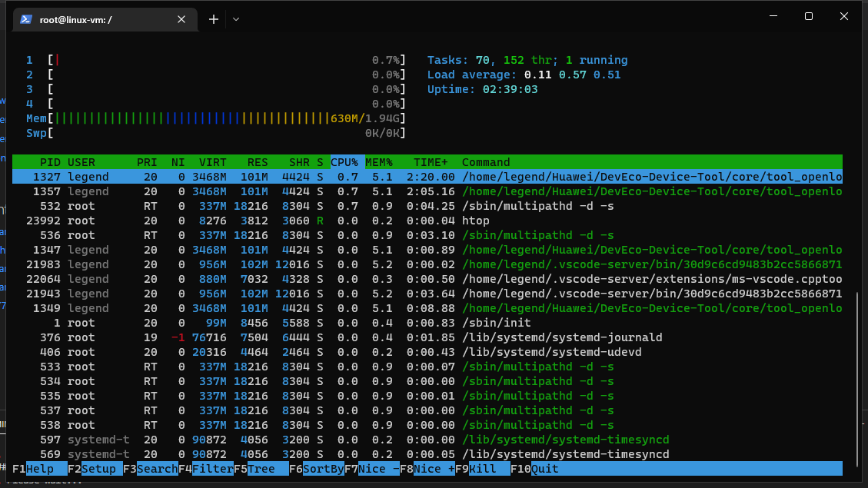Select process row PID 1349
This screenshot has width=868, height=488.
pyautogui.click(x=427, y=308)
